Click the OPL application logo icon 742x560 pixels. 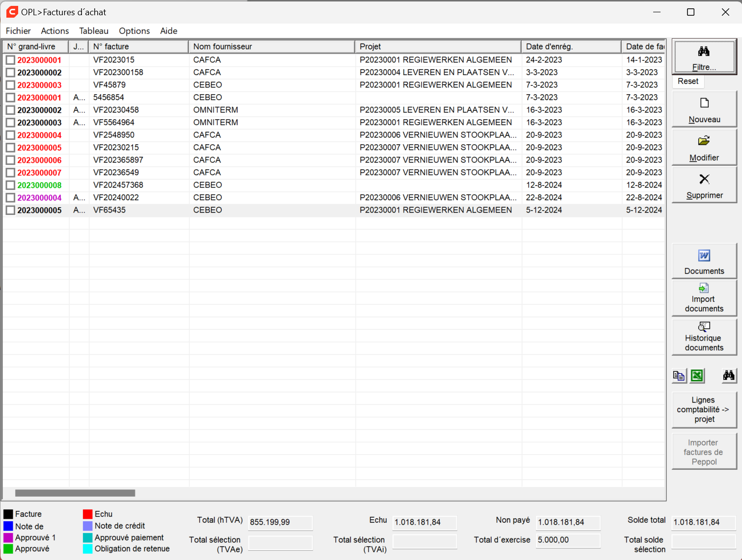(x=12, y=12)
